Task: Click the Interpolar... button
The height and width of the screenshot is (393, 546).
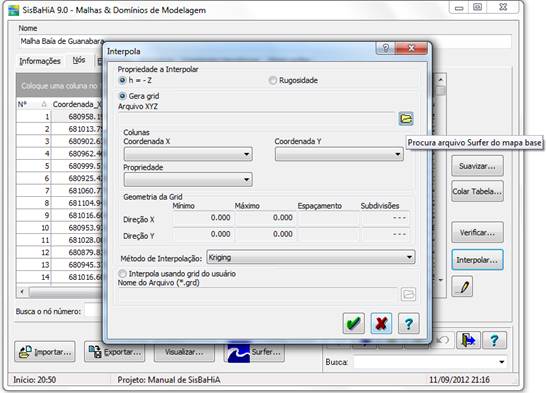Action: point(477,260)
